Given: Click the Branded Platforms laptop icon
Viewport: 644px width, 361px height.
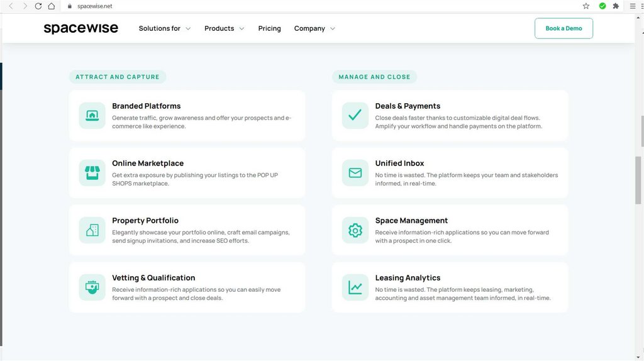Looking at the screenshot, I should (x=92, y=116).
